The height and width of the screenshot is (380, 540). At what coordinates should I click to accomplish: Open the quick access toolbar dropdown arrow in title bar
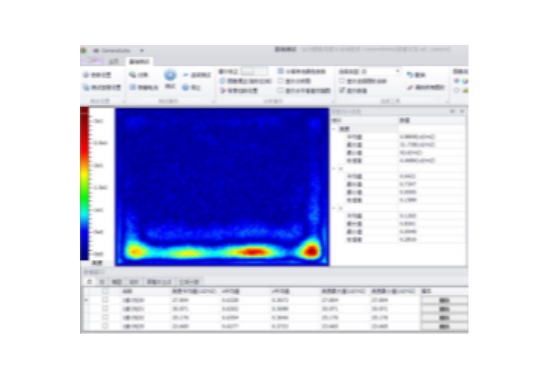[x=142, y=50]
